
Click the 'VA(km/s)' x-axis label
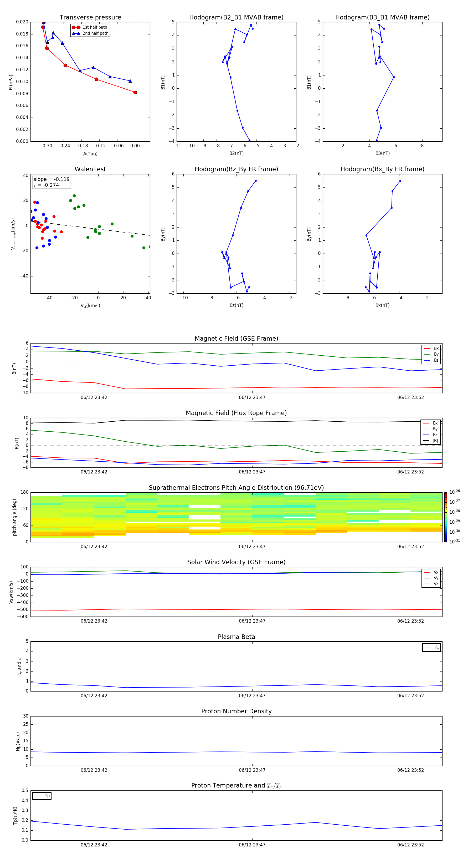tap(90, 306)
